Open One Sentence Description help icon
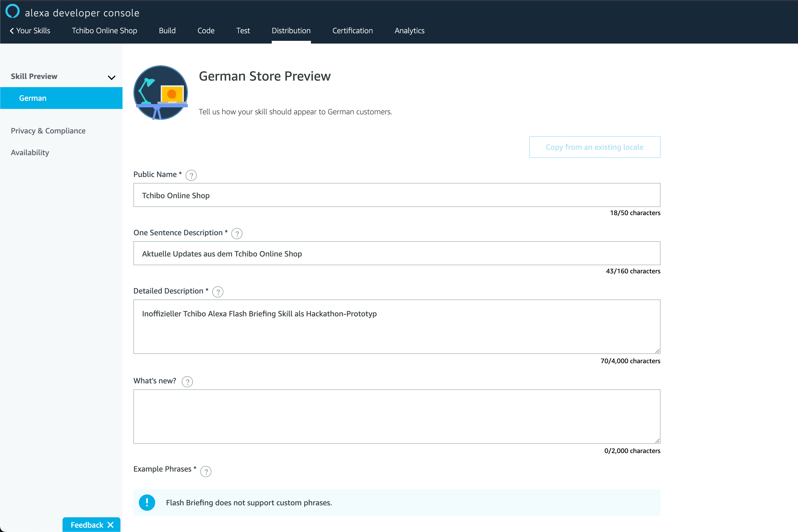798x532 pixels. tap(237, 234)
